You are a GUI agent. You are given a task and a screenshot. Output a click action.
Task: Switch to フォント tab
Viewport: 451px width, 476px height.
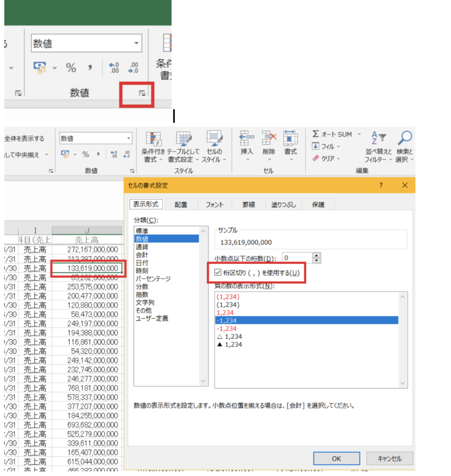(x=215, y=205)
